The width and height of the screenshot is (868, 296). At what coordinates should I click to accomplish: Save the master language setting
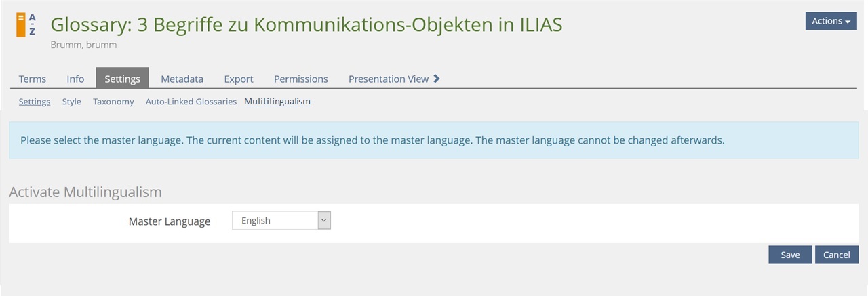(x=790, y=255)
